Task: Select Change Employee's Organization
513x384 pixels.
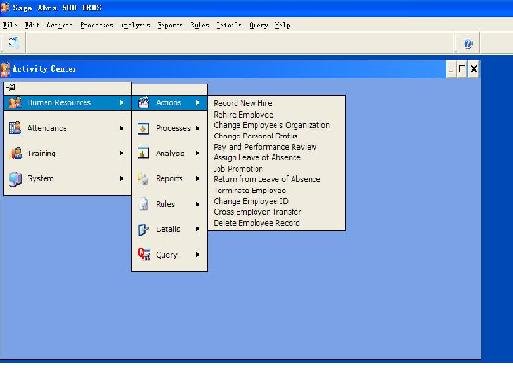Action: coord(271,125)
